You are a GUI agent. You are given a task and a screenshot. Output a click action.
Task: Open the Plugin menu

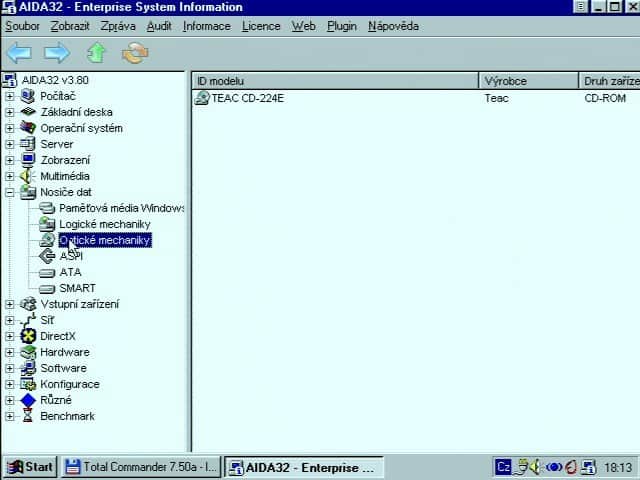pyautogui.click(x=342, y=26)
